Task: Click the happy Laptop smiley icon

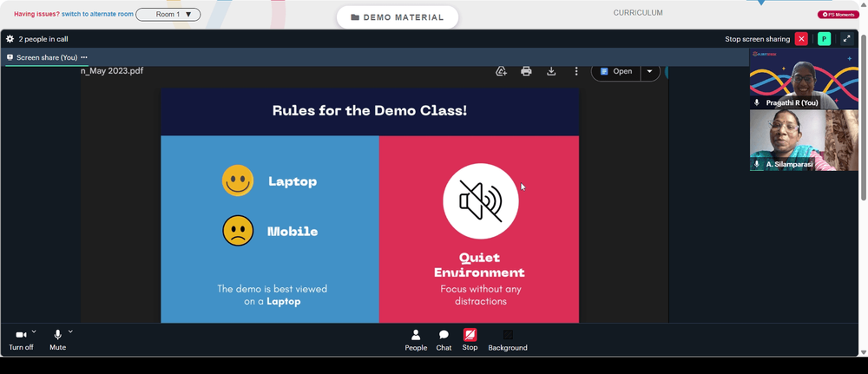Action: click(x=238, y=180)
